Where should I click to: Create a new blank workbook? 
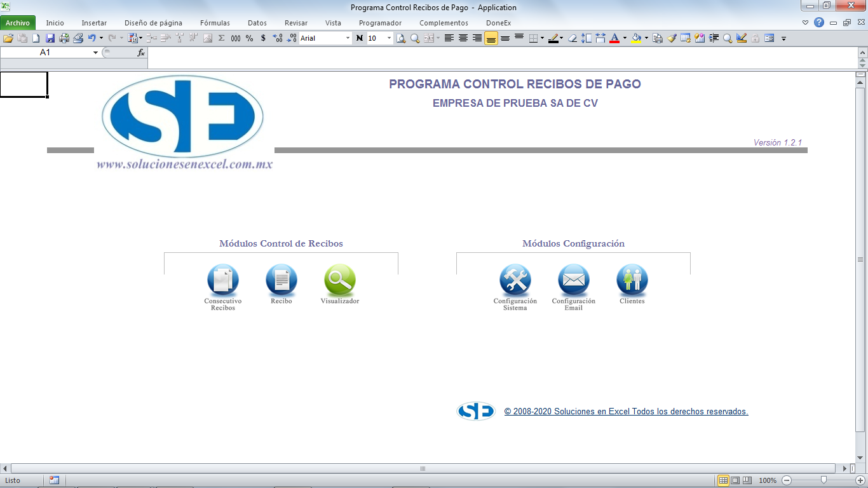36,38
